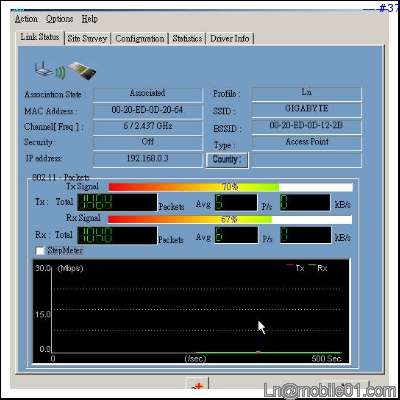The height and width of the screenshot is (400, 400).
Task: Switch to the Site Survey tab
Action: click(x=87, y=39)
